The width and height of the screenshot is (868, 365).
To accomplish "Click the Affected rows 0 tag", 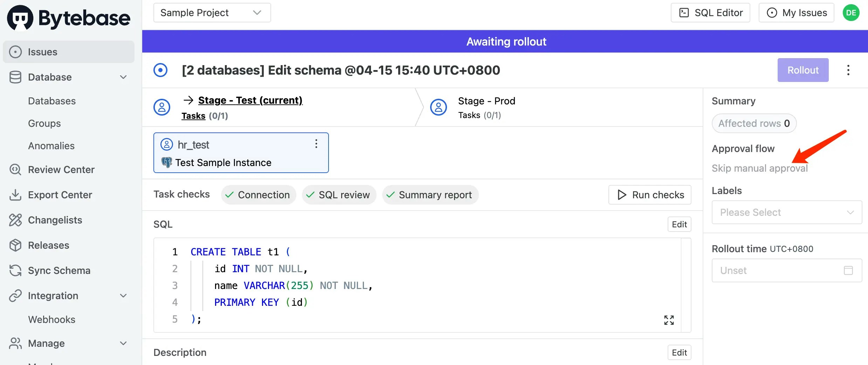I will click(754, 123).
